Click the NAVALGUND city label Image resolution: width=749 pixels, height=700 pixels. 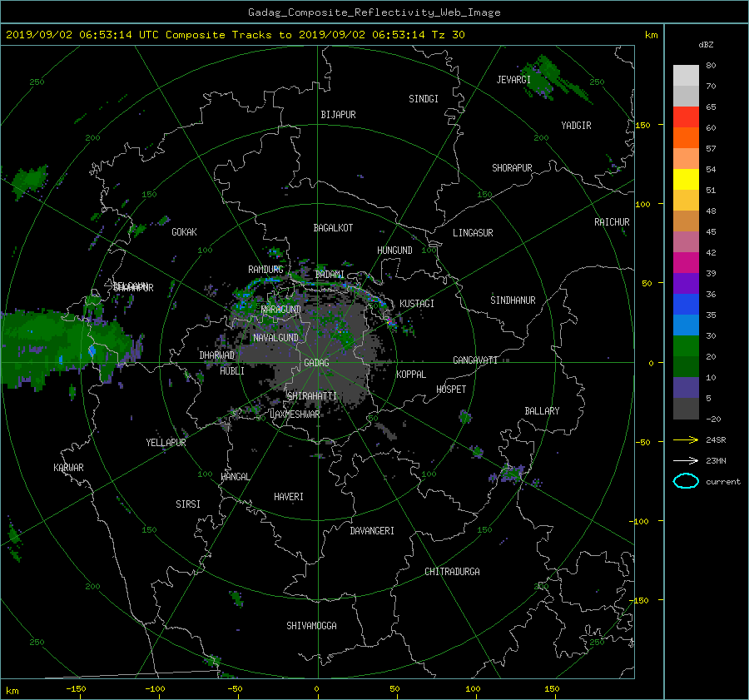click(x=275, y=338)
